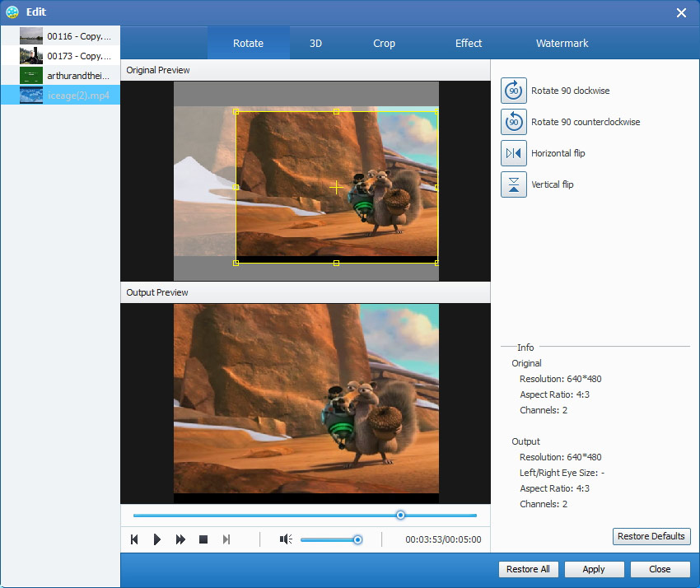Click the Rotate 90 clockwise label
Viewport: 700px width, 588px height.
[x=570, y=91]
